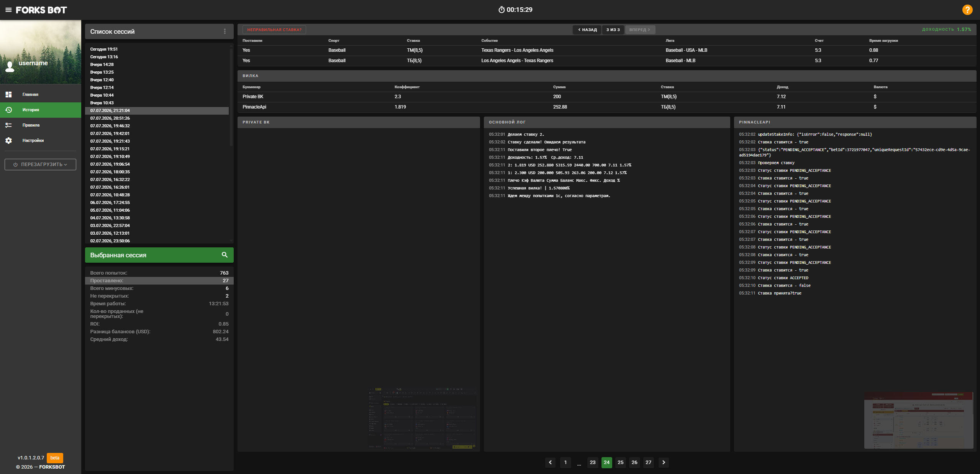
Task: Click the ВПЕРЕД navigation button
Action: [x=640, y=30]
